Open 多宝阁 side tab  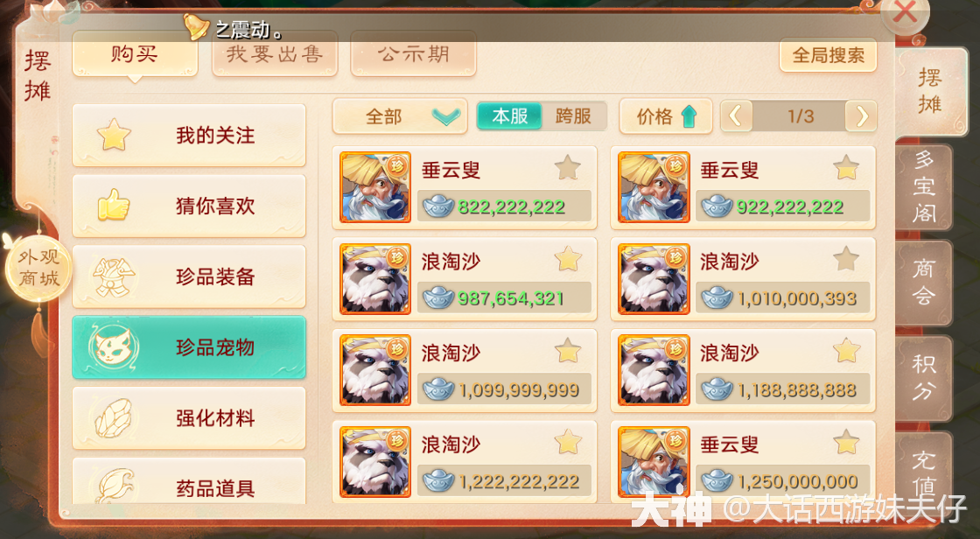tap(924, 187)
